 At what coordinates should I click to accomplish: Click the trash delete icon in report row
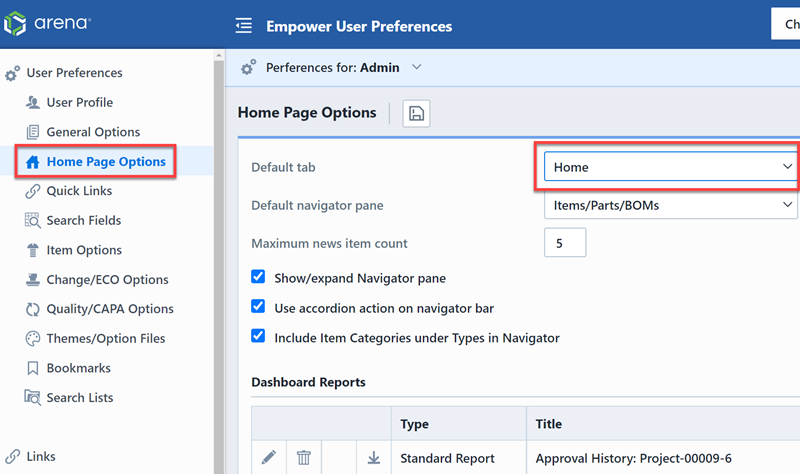[304, 458]
